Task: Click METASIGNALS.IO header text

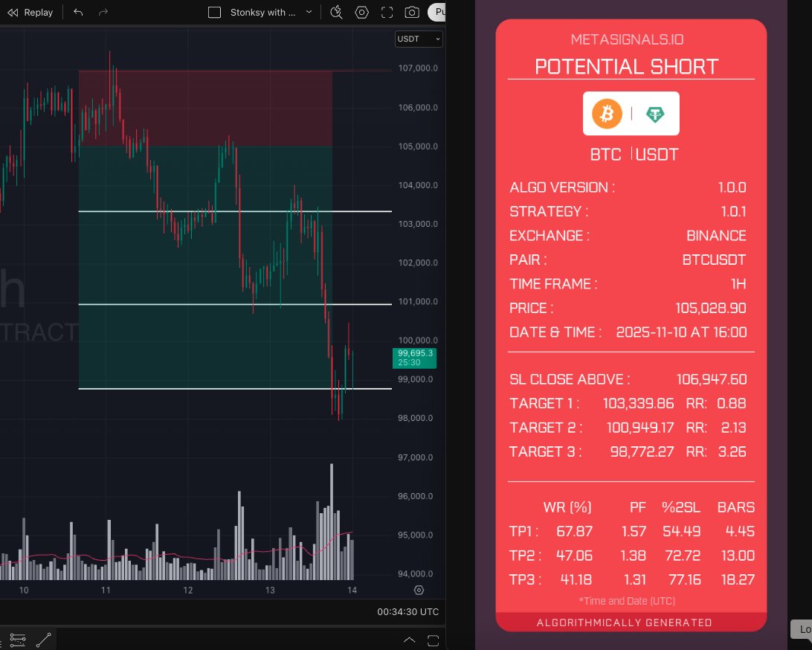Action: click(627, 39)
